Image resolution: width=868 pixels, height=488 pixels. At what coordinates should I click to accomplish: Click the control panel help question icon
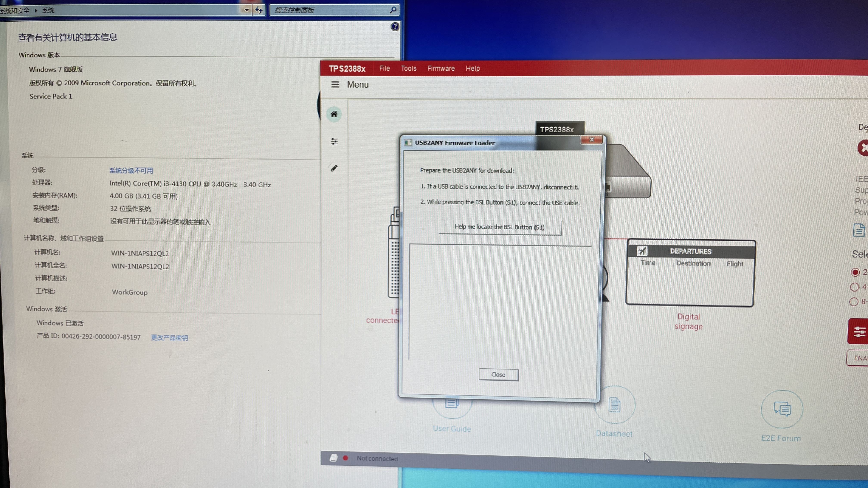tap(395, 27)
